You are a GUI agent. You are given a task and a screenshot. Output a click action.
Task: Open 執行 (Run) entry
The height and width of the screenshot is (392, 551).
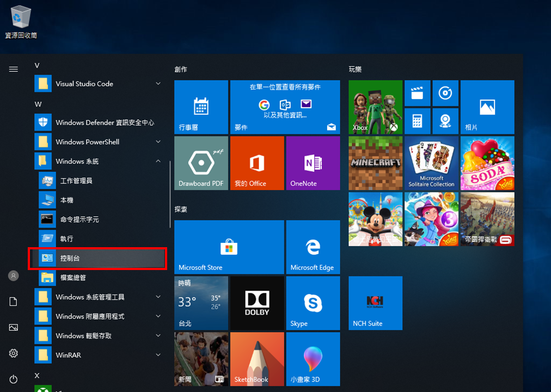[99, 238]
